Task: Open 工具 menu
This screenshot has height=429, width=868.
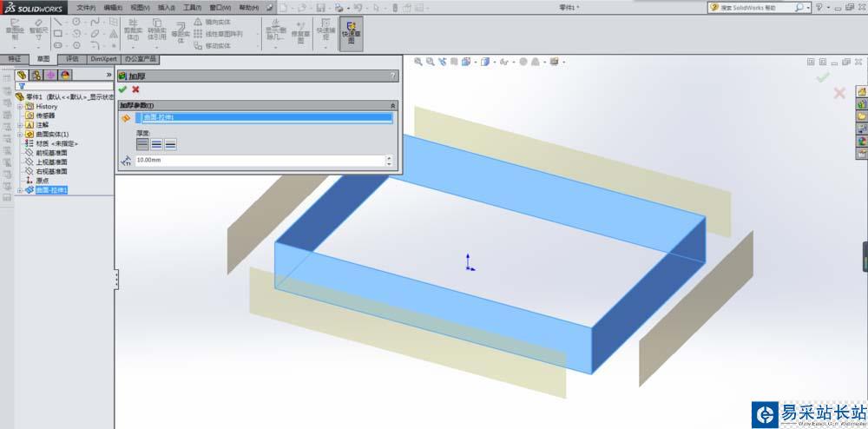Action: (193, 8)
